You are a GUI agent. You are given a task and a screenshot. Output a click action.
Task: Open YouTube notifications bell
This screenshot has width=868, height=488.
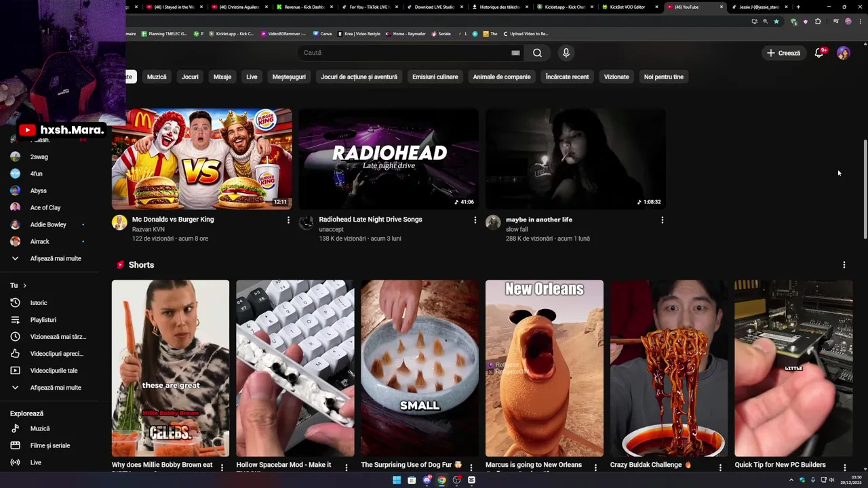click(x=819, y=53)
